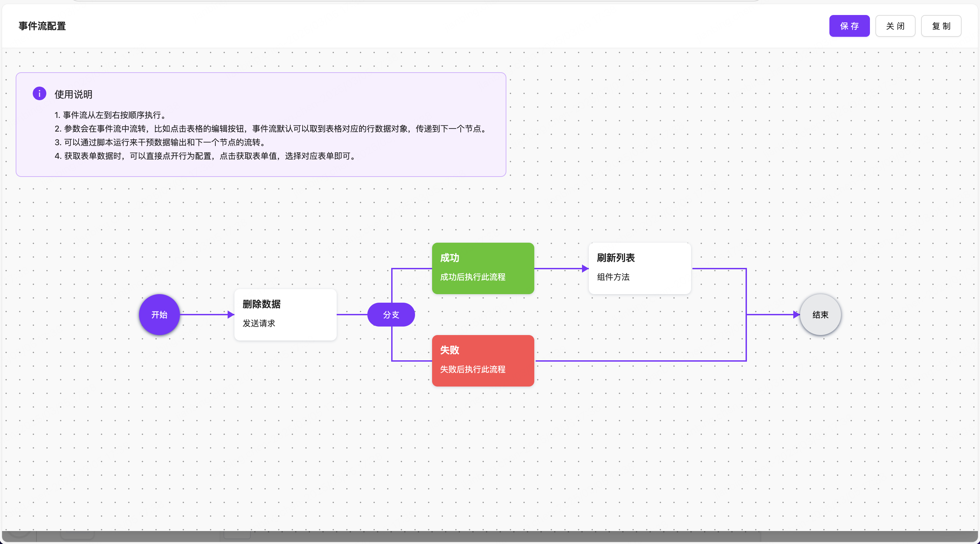980x544 pixels.
Task: Select the 结束 end node
Action: (x=820, y=315)
